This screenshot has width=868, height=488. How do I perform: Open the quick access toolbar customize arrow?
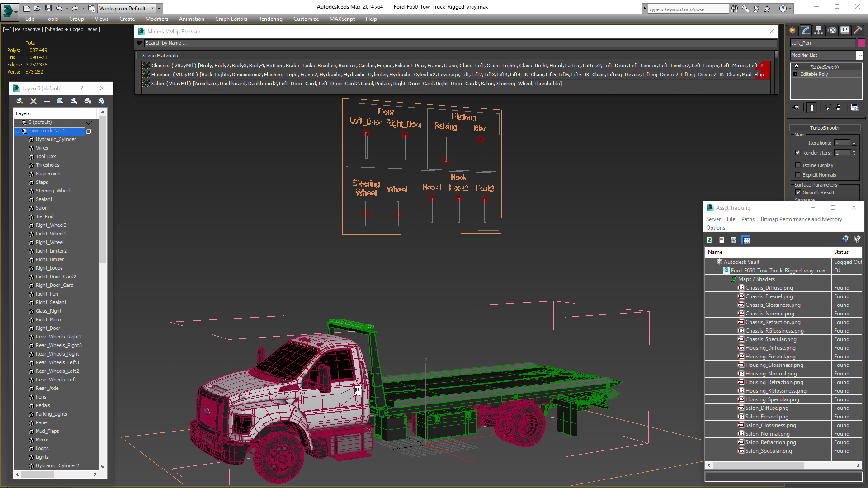[160, 8]
